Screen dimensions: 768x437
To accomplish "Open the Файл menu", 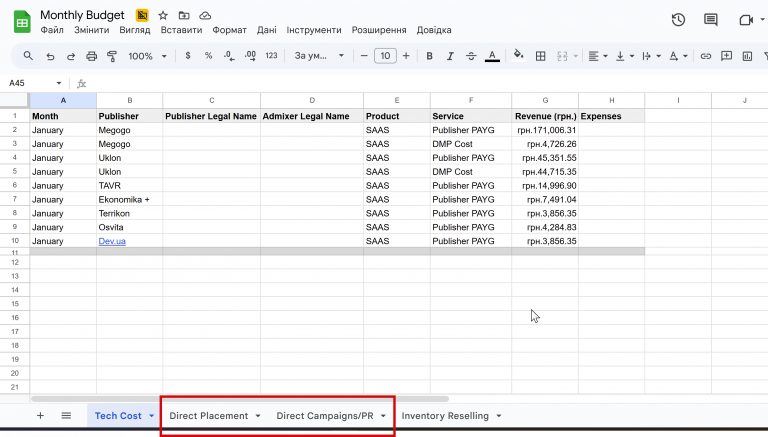I will point(52,30).
